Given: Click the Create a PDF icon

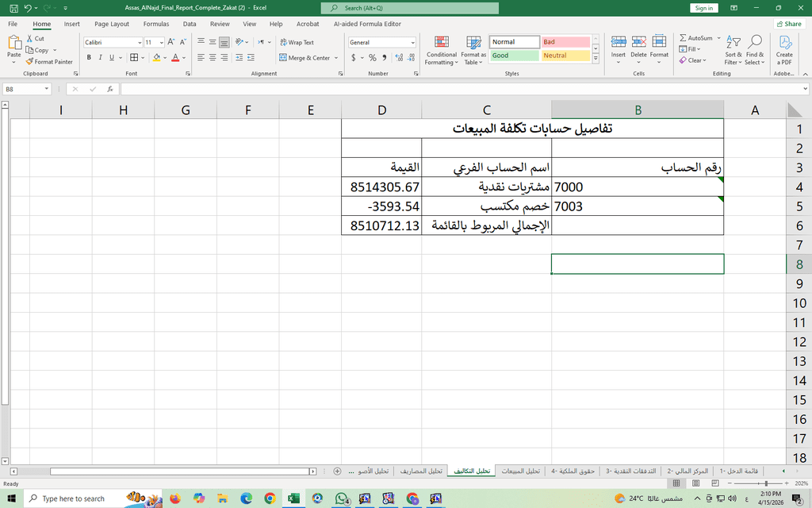Looking at the screenshot, I should 784,42.
